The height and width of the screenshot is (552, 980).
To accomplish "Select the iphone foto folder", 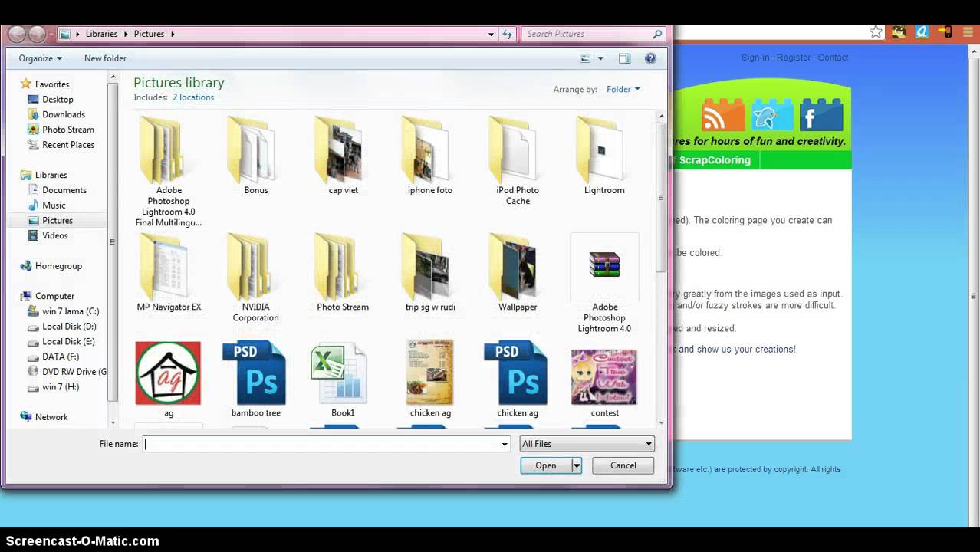I will pos(429,156).
